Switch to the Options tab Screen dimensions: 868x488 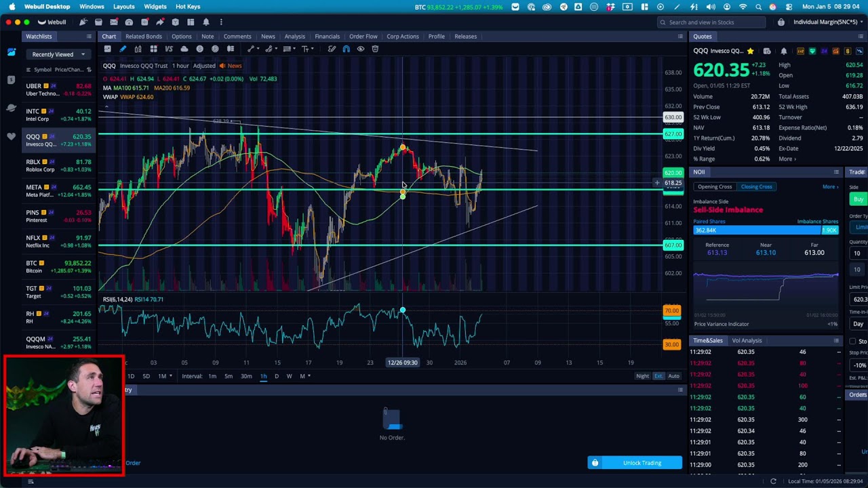pos(181,37)
